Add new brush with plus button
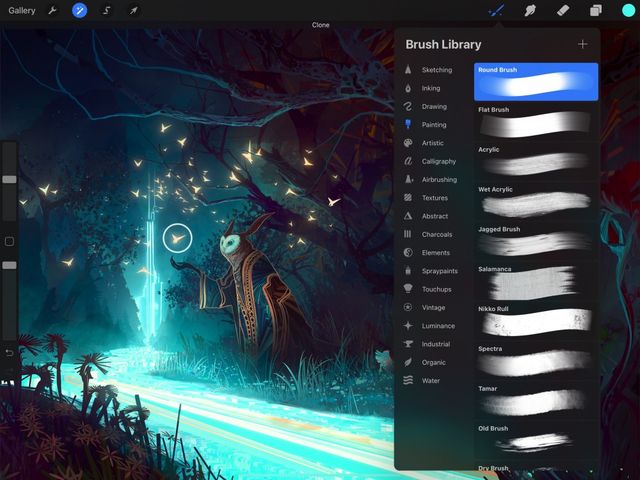640x480 pixels. coord(583,44)
